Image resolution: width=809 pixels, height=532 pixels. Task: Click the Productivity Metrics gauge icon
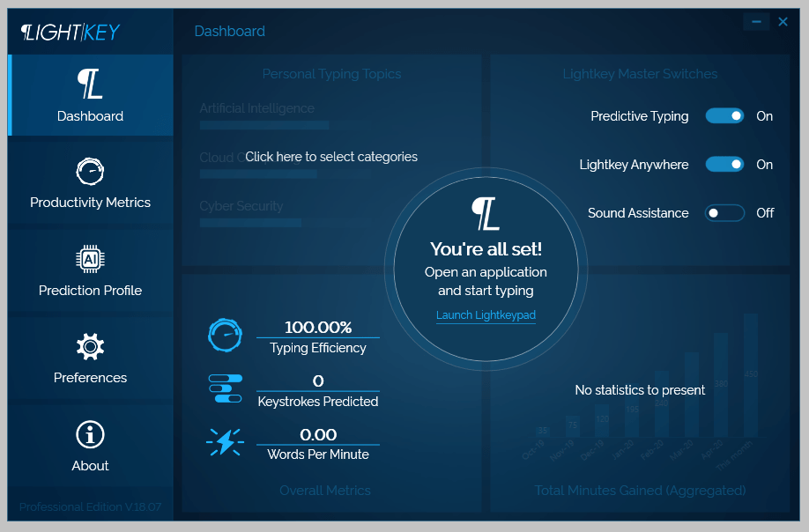click(90, 171)
